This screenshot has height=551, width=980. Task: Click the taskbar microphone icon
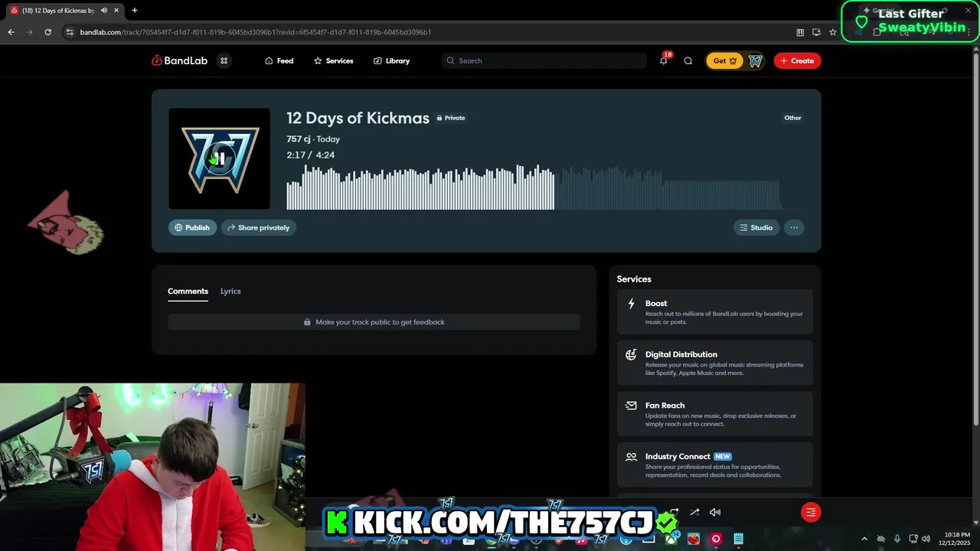[x=897, y=539]
